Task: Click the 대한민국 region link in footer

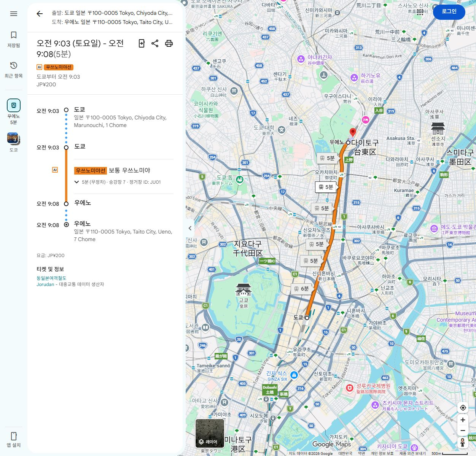Action: pyautogui.click(x=345, y=453)
